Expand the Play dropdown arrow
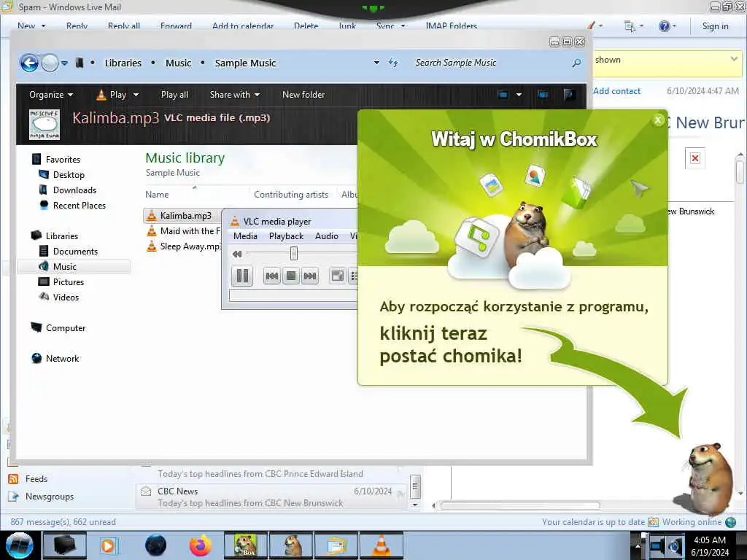This screenshot has width=747, height=560. point(136,95)
